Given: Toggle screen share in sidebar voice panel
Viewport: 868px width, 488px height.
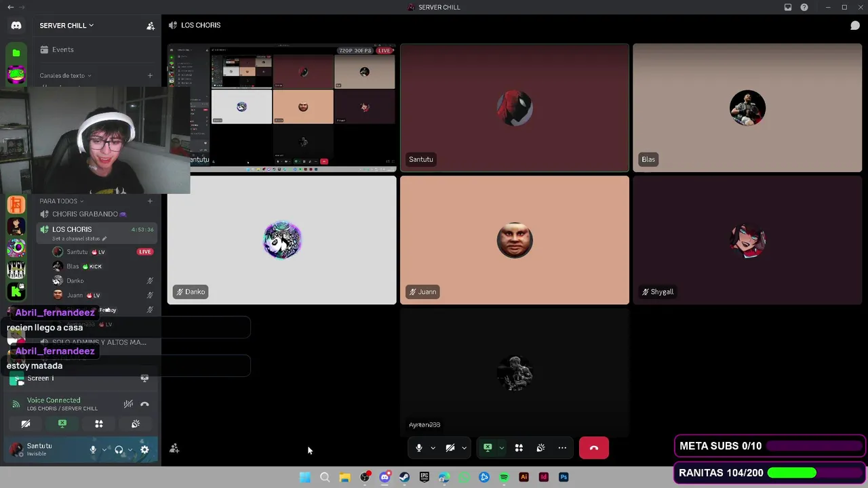Looking at the screenshot, I should [62, 424].
